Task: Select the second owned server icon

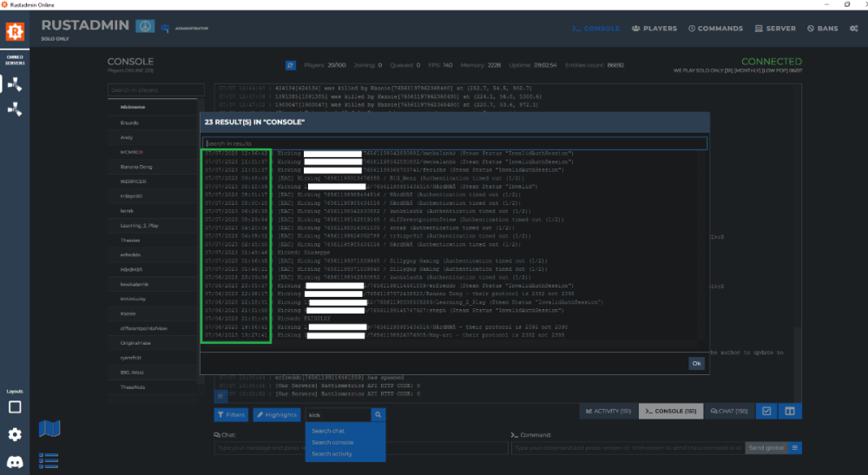Action: [15, 109]
